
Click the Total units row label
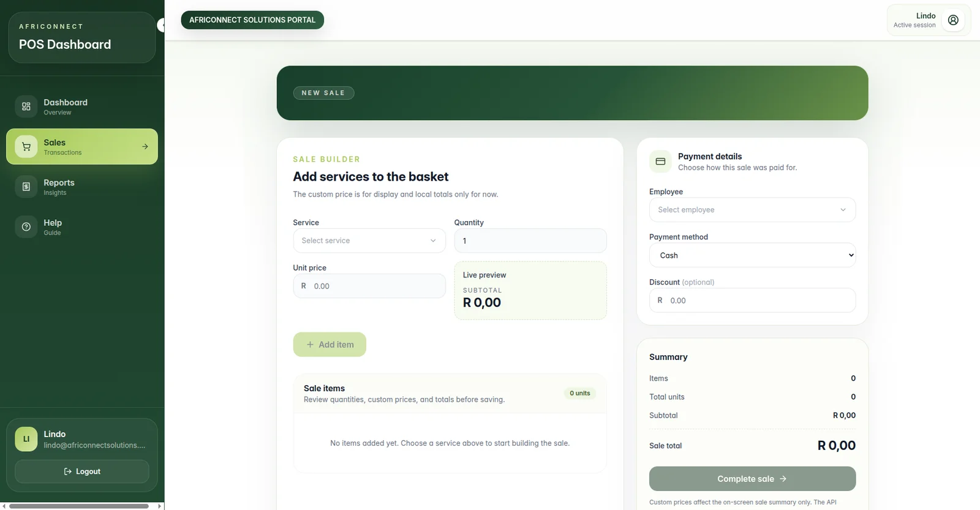(x=667, y=397)
